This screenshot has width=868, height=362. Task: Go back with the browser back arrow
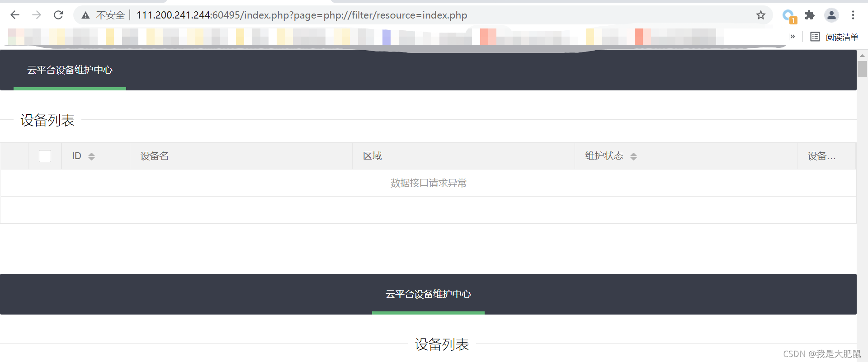[x=15, y=15]
